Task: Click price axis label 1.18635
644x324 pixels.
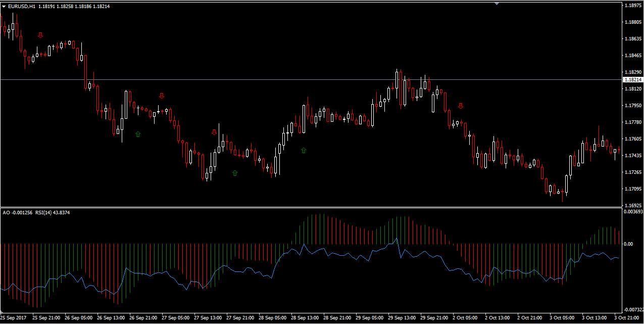Action: pyautogui.click(x=633, y=39)
